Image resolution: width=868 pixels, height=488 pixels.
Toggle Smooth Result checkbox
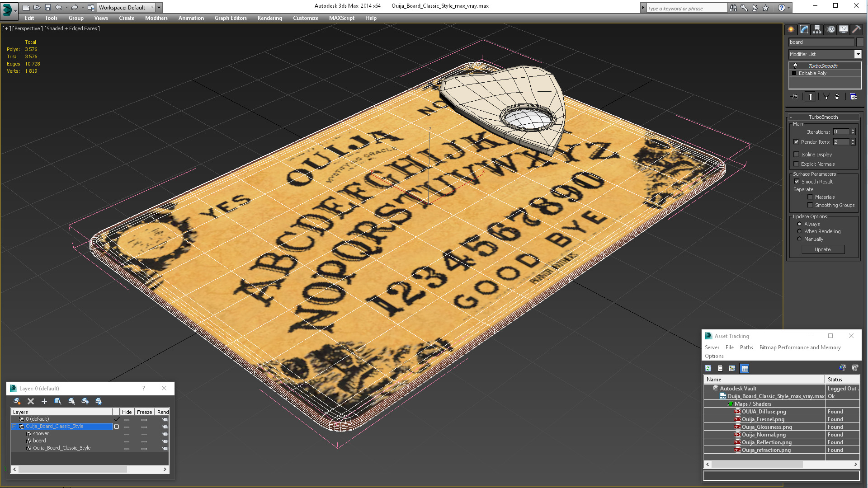797,182
